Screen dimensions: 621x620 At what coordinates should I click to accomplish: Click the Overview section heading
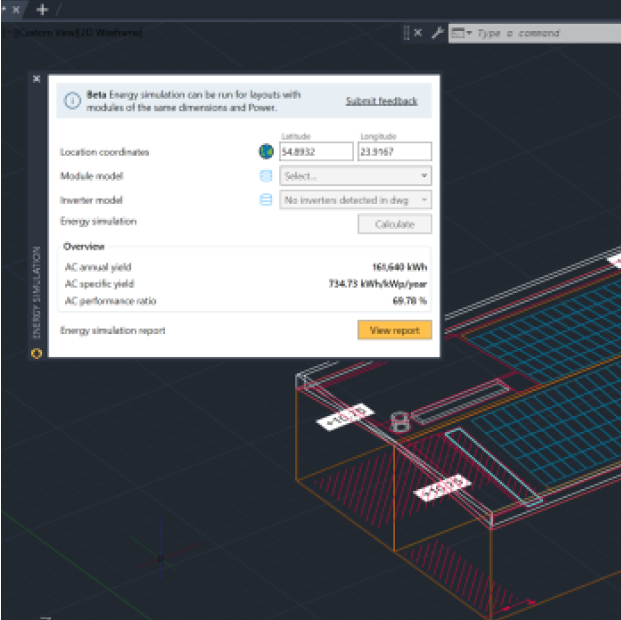(84, 246)
